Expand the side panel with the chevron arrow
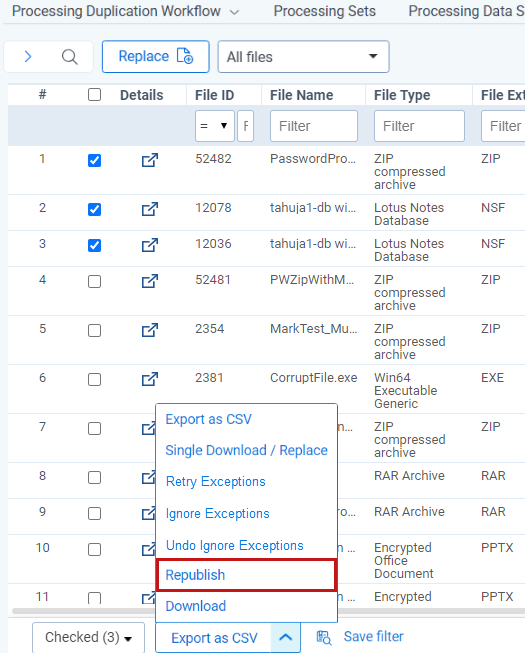Screen dimensions: 525x653 pyautogui.click(x=27, y=57)
